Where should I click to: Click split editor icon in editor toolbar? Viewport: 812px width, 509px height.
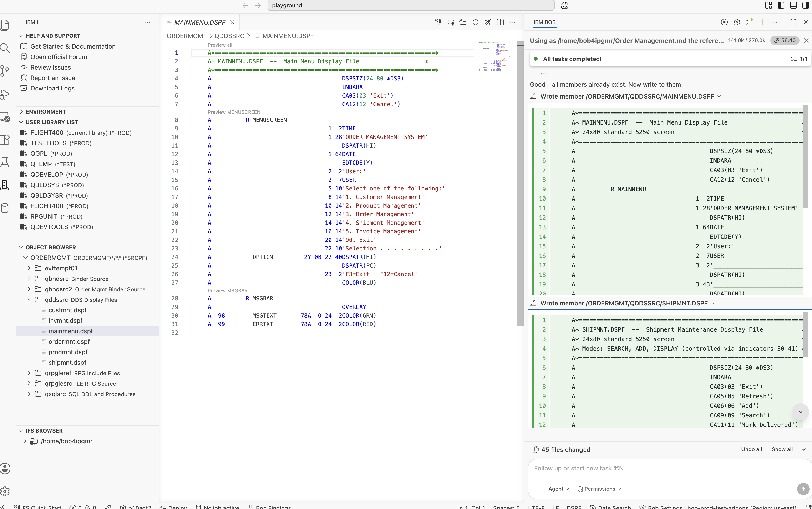tap(500, 22)
